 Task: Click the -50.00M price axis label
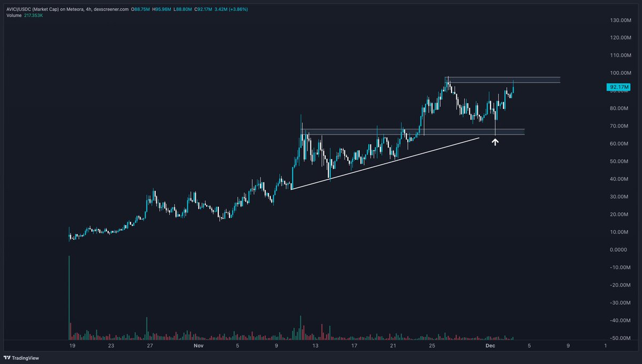point(621,338)
